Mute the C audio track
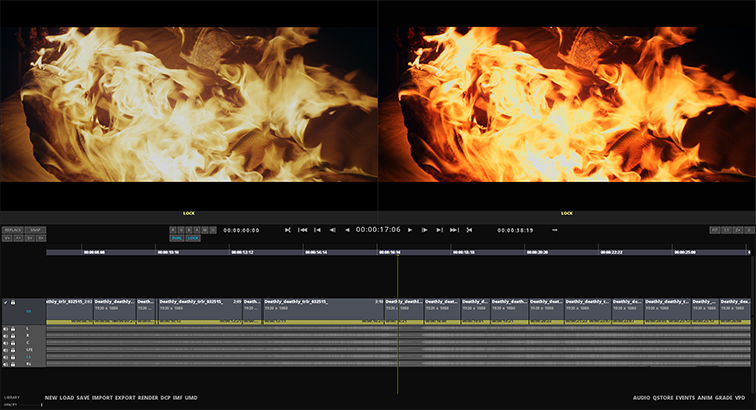Viewport: 756px width, 410px height. pyautogui.click(x=6, y=343)
